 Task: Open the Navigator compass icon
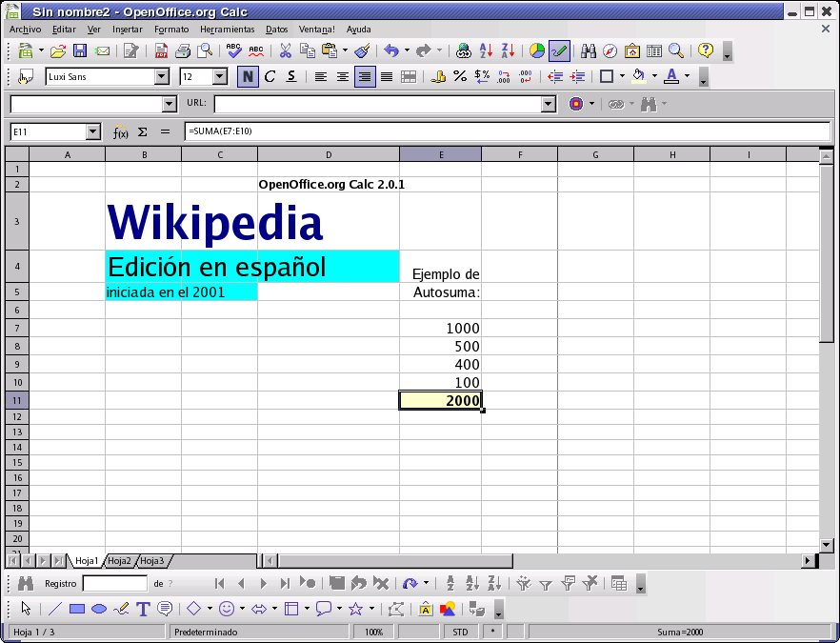tap(610, 50)
